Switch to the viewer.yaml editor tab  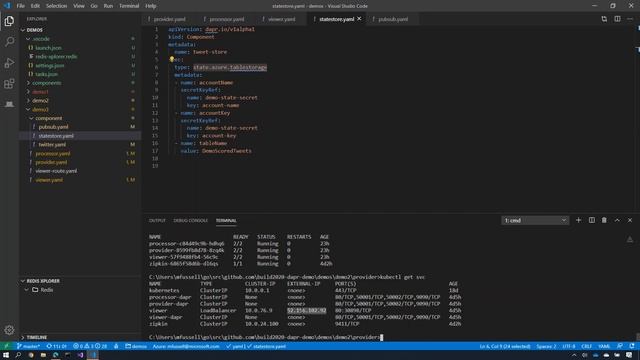(x=282, y=19)
